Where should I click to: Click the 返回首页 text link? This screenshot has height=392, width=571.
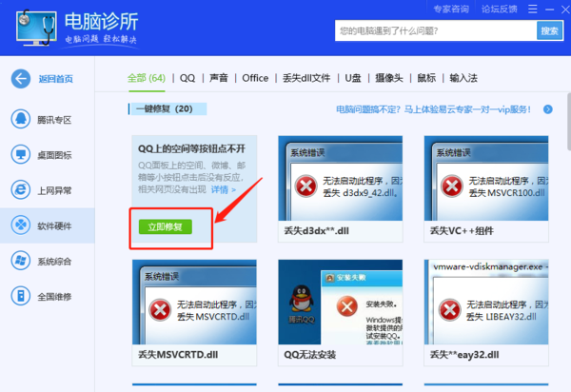tap(56, 79)
